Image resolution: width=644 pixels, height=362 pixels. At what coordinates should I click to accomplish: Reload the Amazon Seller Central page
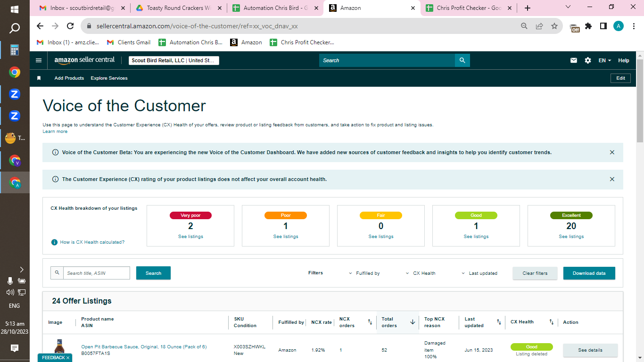pos(70,26)
